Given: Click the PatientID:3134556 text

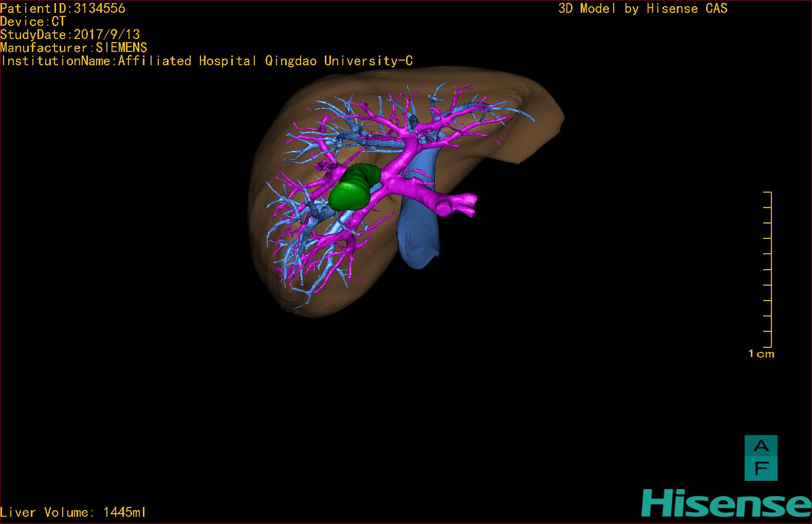Looking at the screenshot, I should [x=63, y=8].
